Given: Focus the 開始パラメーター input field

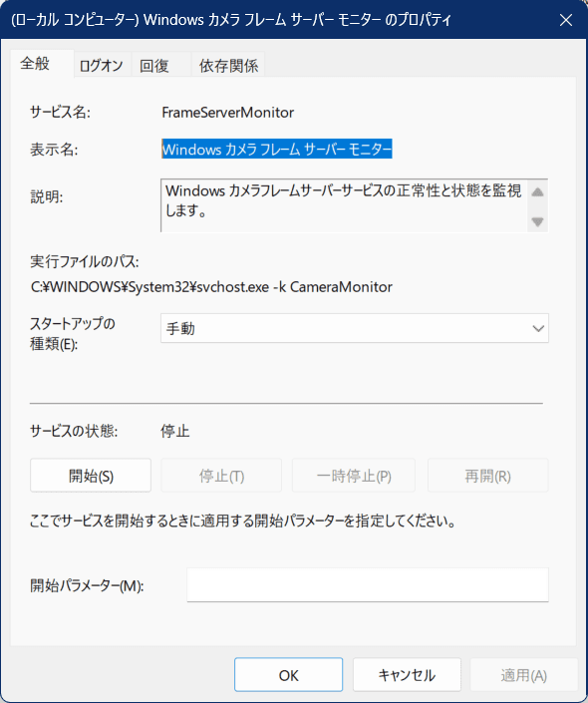Looking at the screenshot, I should (x=368, y=584).
